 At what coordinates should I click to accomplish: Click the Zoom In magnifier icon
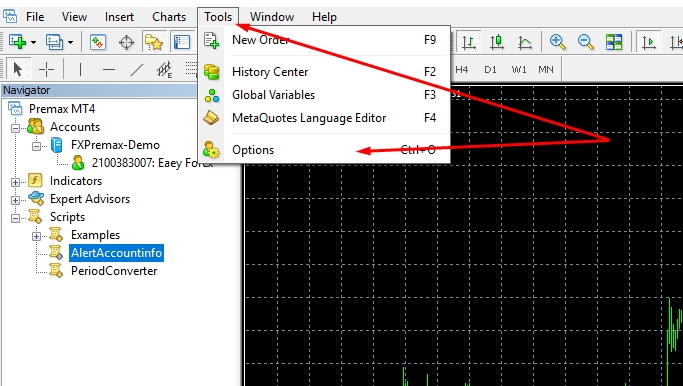click(x=558, y=42)
